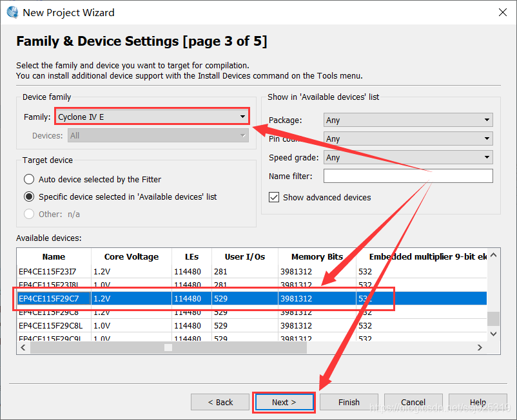
Task: Click the device list's vertical scroll down arrow
Action: 494,334
